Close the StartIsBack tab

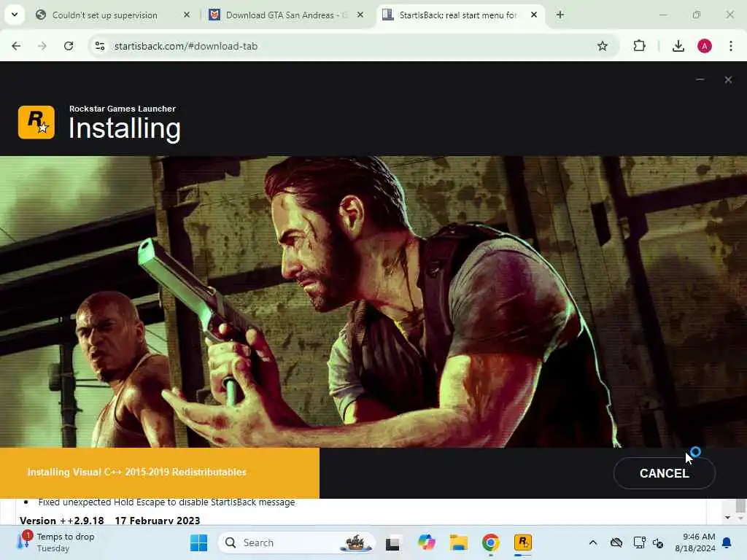534,15
